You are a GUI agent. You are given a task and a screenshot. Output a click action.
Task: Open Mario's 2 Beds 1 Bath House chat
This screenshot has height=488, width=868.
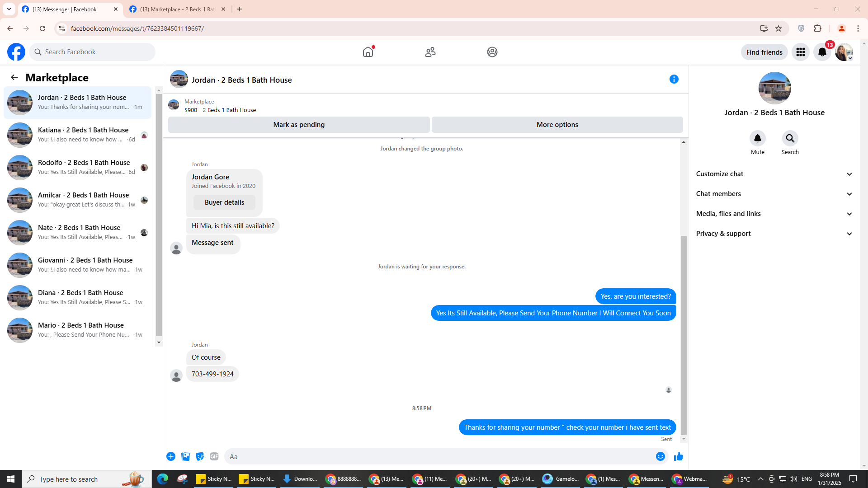click(78, 330)
